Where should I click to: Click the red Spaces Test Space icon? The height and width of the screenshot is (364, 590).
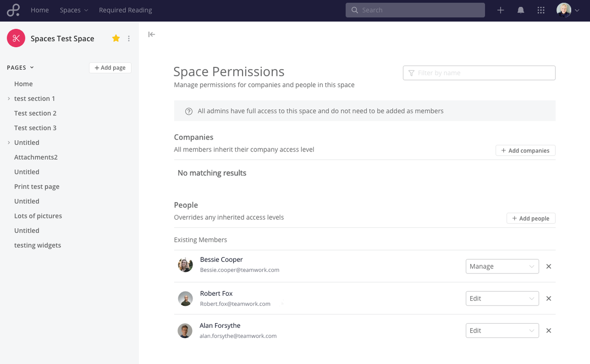pyautogui.click(x=16, y=38)
